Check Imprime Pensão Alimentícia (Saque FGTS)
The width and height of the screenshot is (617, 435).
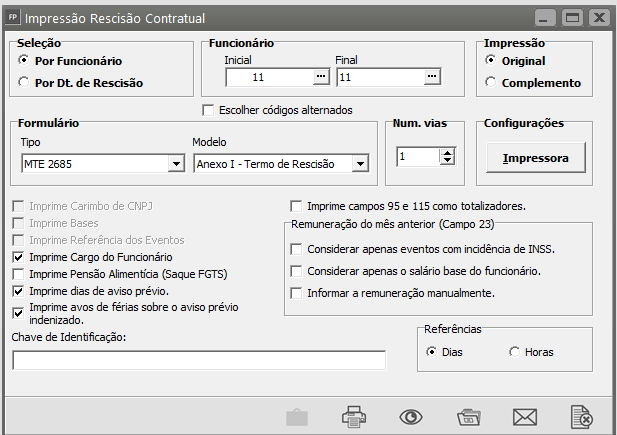tap(21, 274)
